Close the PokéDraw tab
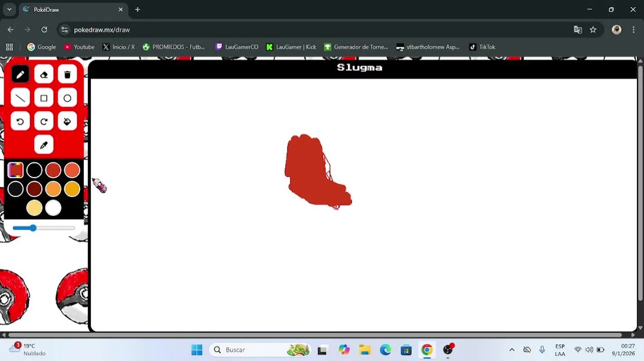This screenshot has width=644, height=361. pos(120,10)
